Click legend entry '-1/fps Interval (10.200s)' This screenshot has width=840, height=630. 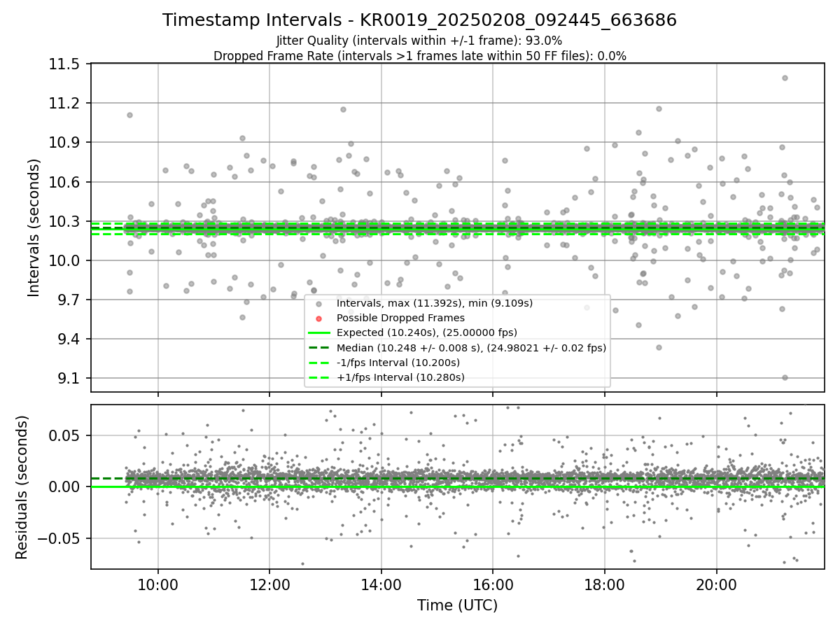[398, 363]
